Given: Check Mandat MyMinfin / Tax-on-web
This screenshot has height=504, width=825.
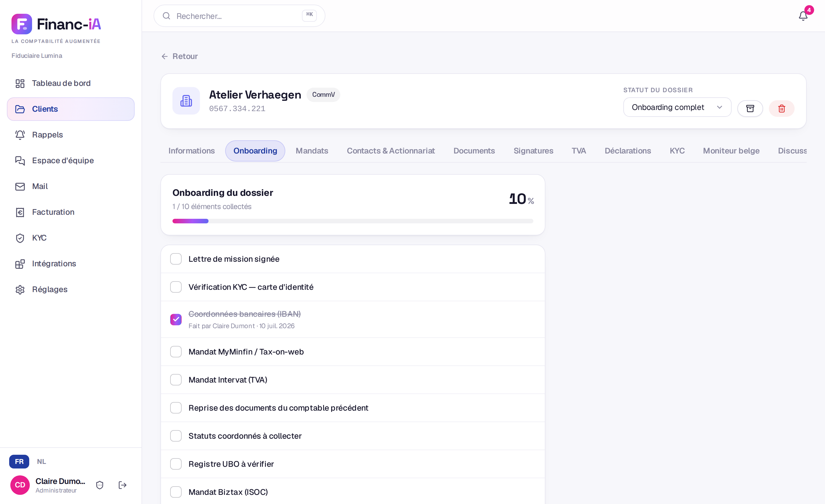Looking at the screenshot, I should point(176,351).
